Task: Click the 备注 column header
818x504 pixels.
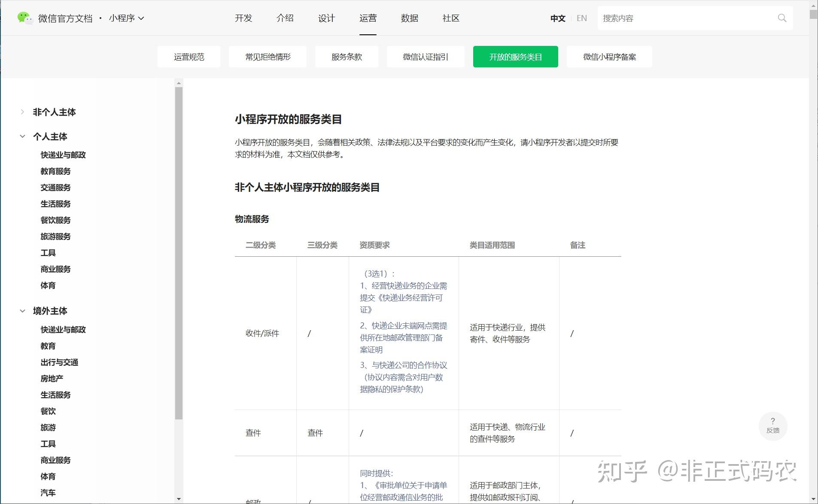Action: coord(578,245)
